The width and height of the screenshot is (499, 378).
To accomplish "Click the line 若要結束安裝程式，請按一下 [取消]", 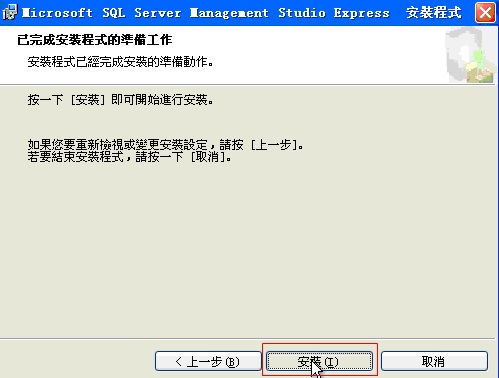I will [130, 157].
